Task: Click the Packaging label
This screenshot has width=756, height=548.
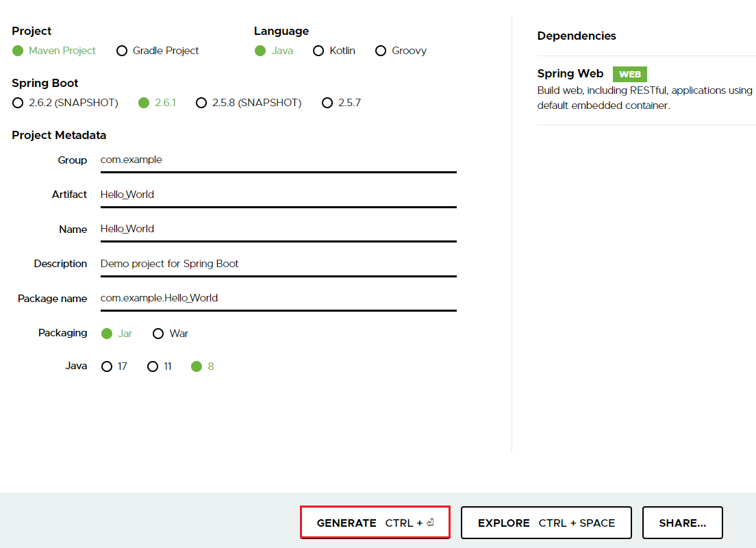Action: click(63, 333)
